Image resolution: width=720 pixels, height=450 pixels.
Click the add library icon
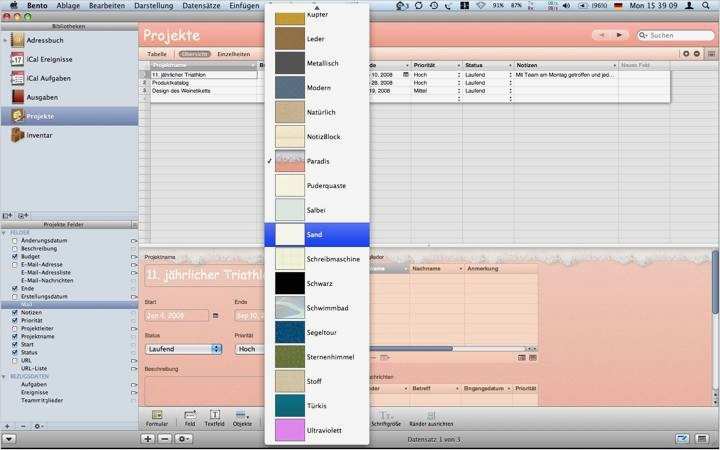tap(7, 215)
